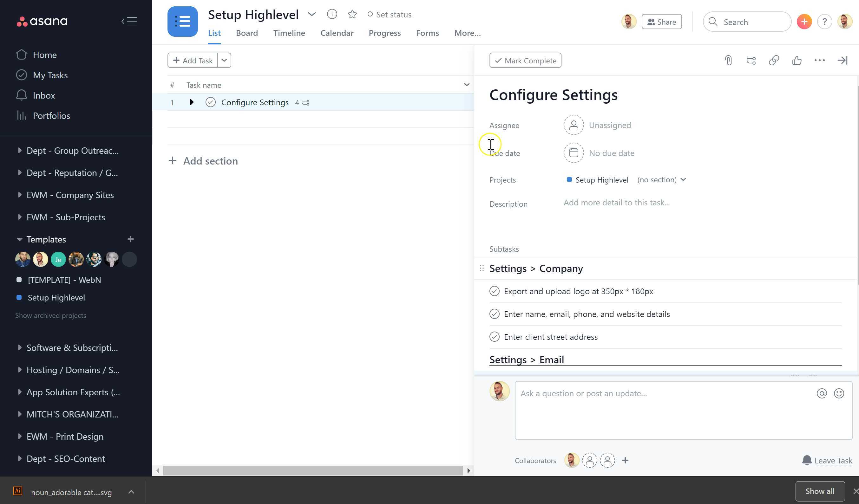
Task: Click the add subtask icon
Action: click(x=751, y=60)
